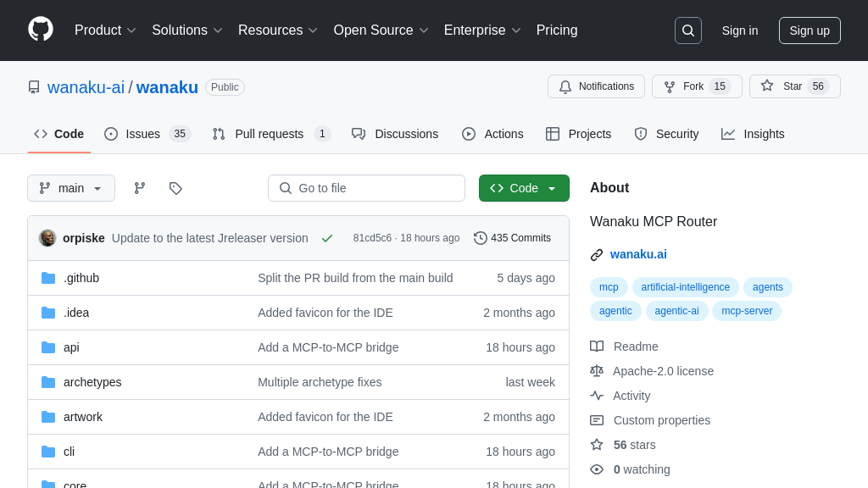The image size is (868, 488).
Task: Open the Discussions tab
Action: click(395, 134)
